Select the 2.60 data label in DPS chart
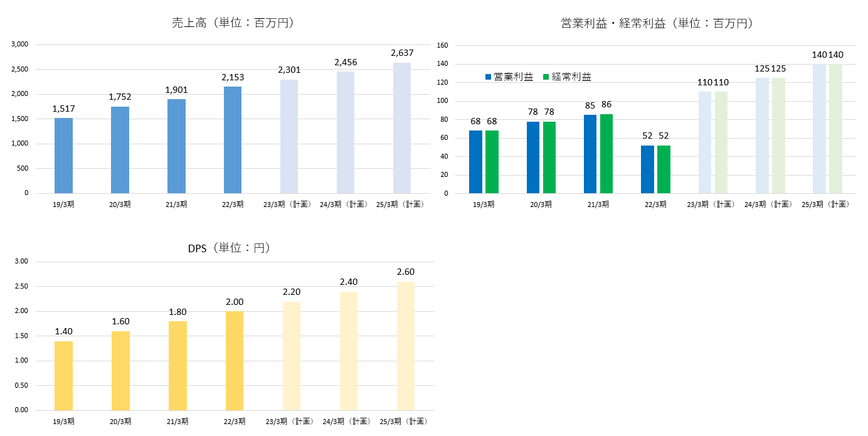868x436 pixels. point(406,272)
